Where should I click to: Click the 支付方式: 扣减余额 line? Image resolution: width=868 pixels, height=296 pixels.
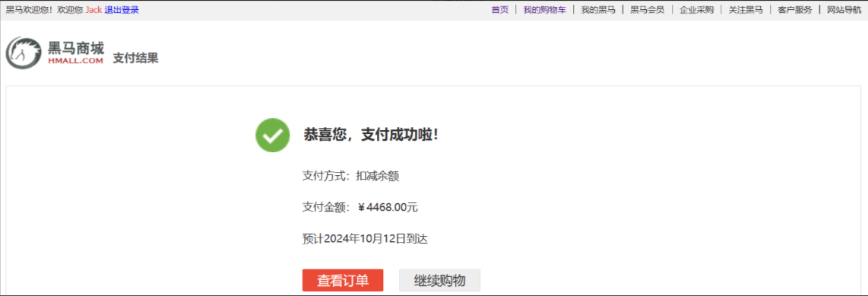(351, 177)
